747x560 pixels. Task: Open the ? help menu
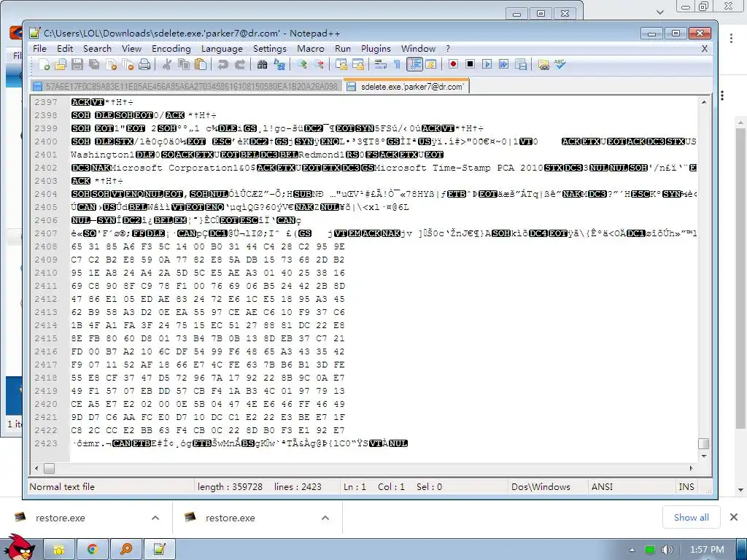tap(448, 49)
